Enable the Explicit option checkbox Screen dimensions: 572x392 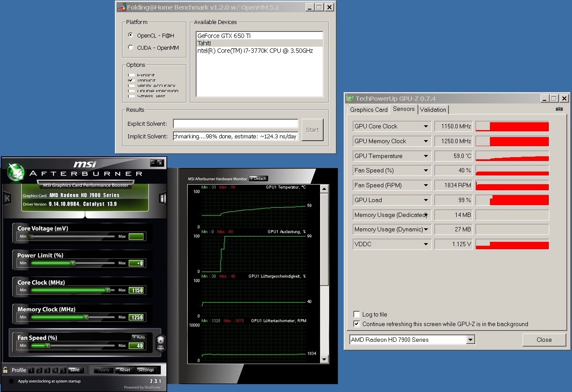pos(131,76)
